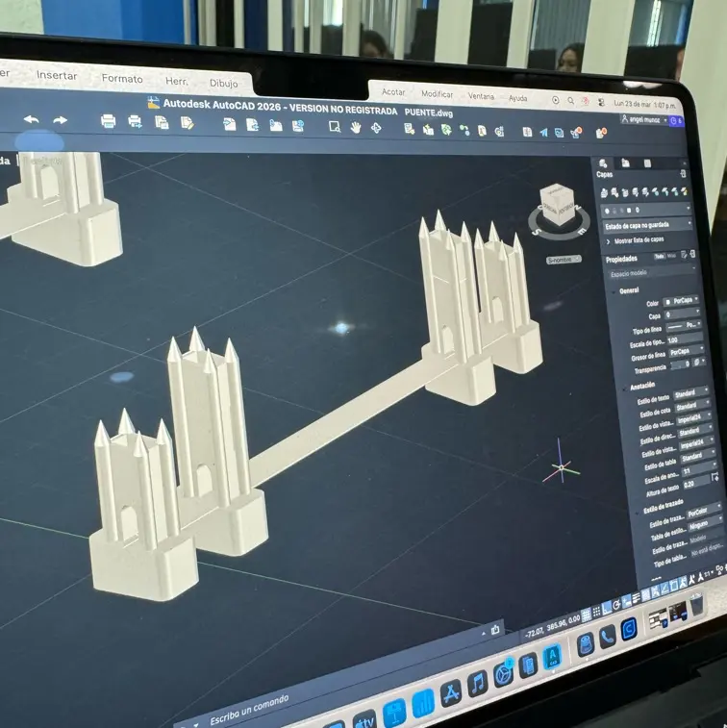Image resolution: width=727 pixels, height=728 pixels.
Task: Click the annotation scale add icon
Action: click(714, 476)
